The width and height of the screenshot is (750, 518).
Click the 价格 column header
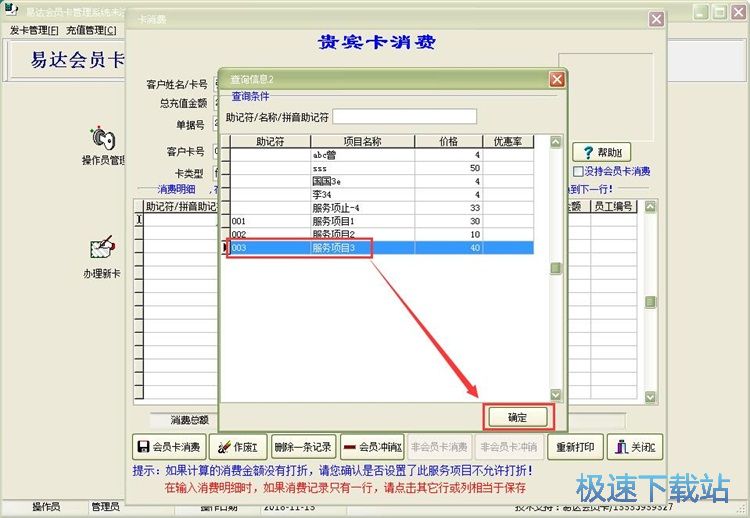(449, 142)
